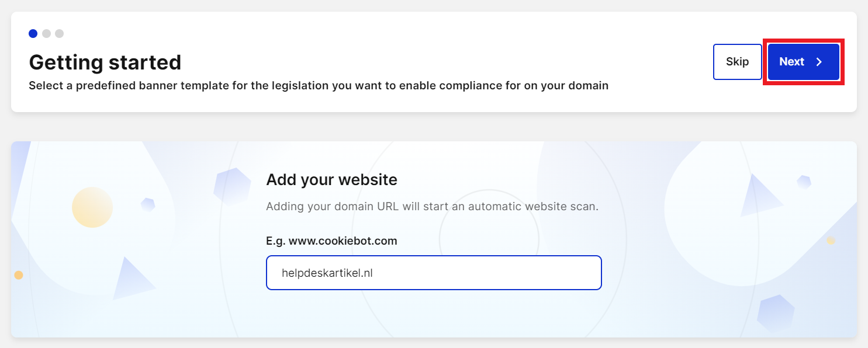Click the banner template subtitle text
This screenshot has width=868, height=348.
[x=319, y=86]
